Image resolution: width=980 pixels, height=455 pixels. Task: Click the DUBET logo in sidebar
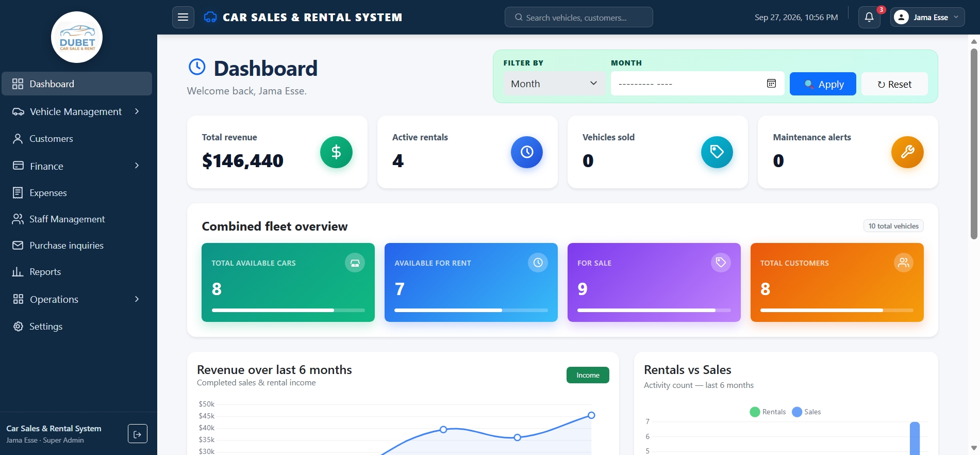coord(77,37)
